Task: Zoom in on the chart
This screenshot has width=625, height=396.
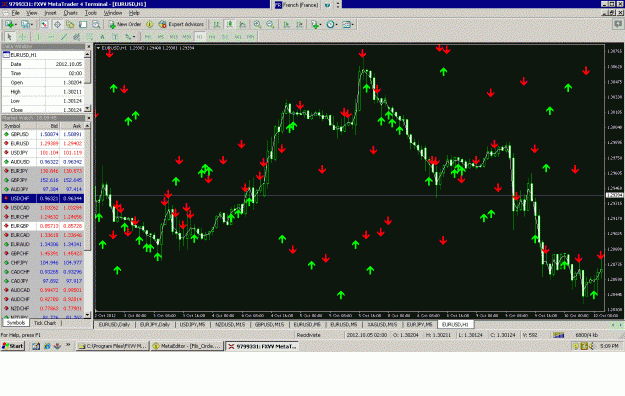Action: 257,24
